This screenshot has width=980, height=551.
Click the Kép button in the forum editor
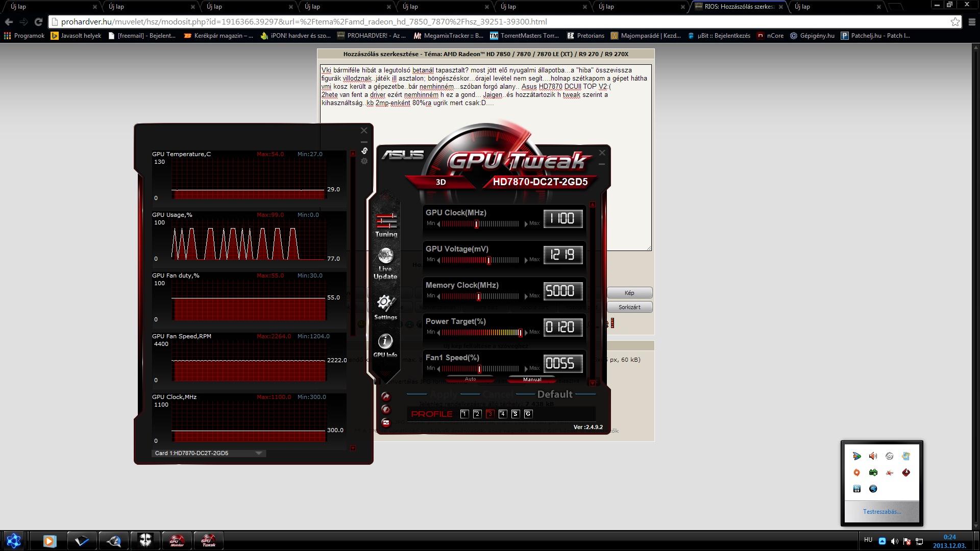pos(629,293)
